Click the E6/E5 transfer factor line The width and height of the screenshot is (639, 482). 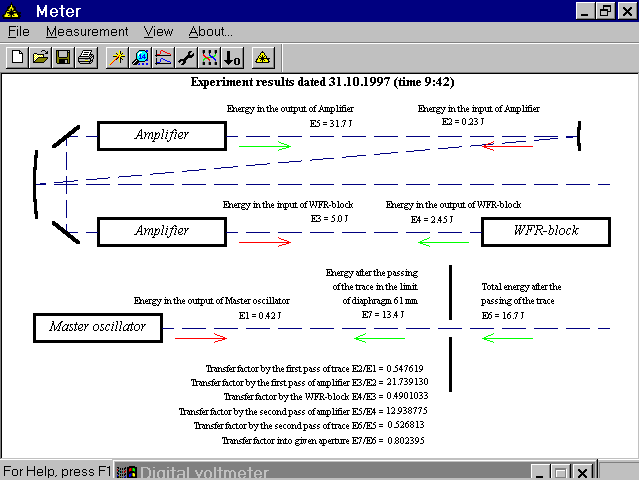pyautogui.click(x=309, y=426)
